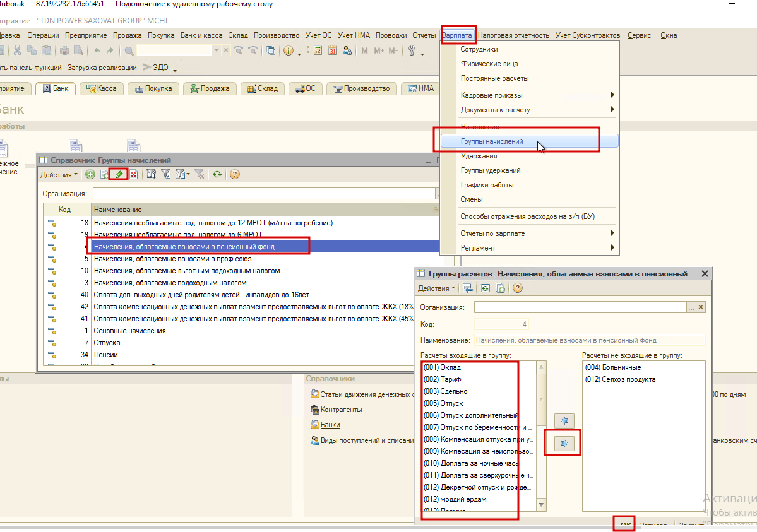Click the help question icon in the Группы расчетов dialog

point(518,288)
